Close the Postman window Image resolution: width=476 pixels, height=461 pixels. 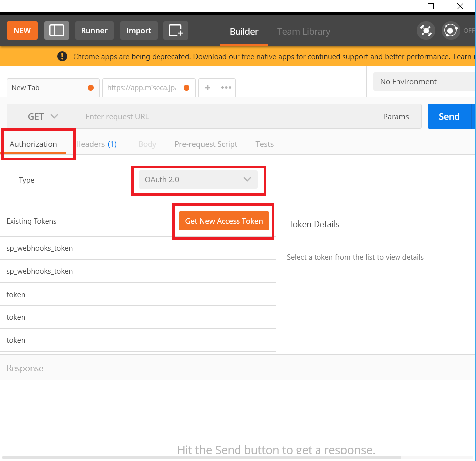[460, 6]
